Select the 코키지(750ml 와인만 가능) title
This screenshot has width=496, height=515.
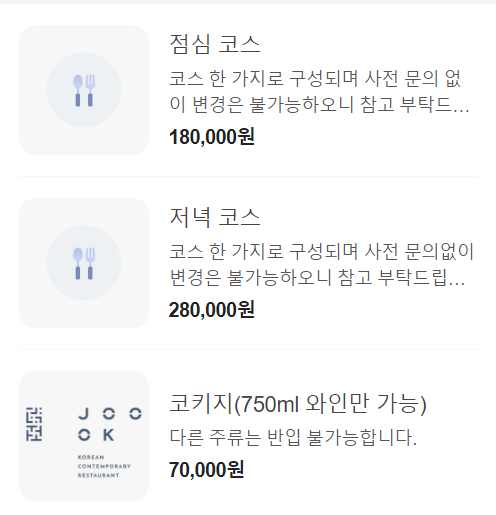[298, 404]
